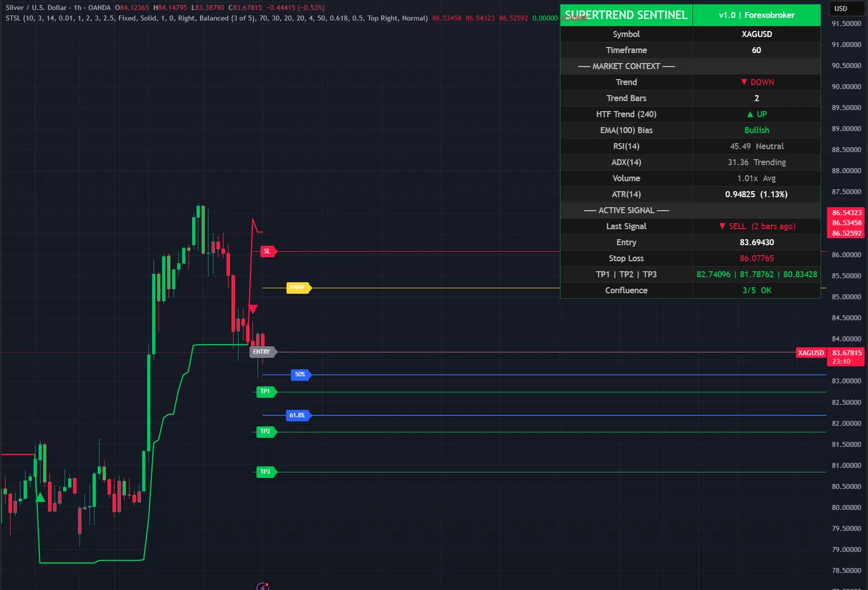Click the Confluence value 3/5 OK
The width and height of the screenshot is (868, 590).
(x=757, y=290)
